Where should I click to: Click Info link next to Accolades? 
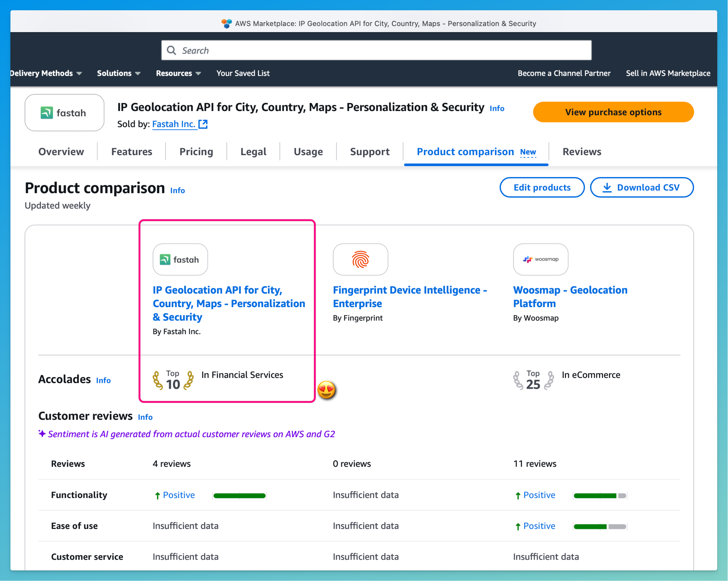[103, 380]
